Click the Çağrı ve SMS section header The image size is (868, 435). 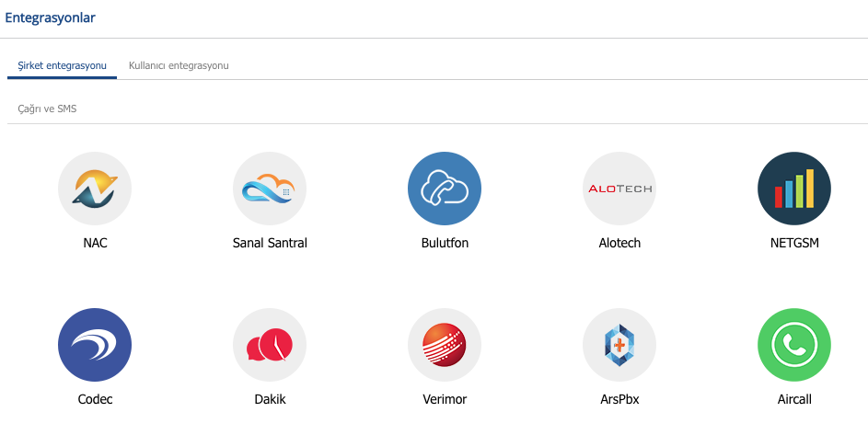pos(47,109)
